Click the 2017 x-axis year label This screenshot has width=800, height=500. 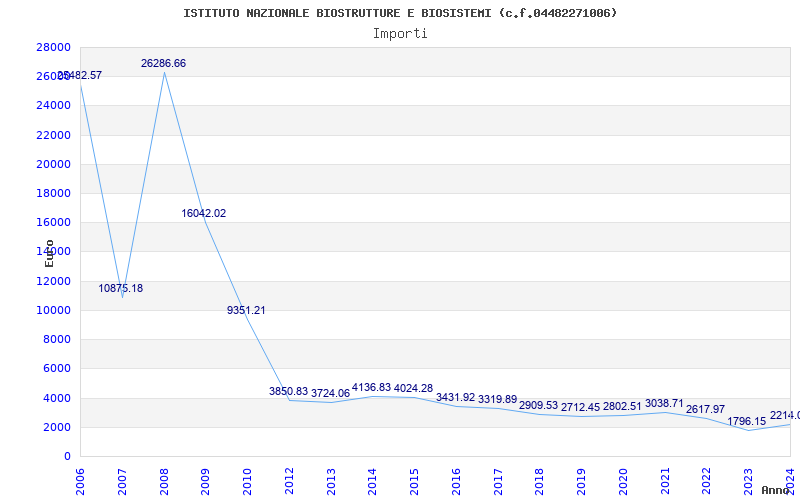point(498,482)
